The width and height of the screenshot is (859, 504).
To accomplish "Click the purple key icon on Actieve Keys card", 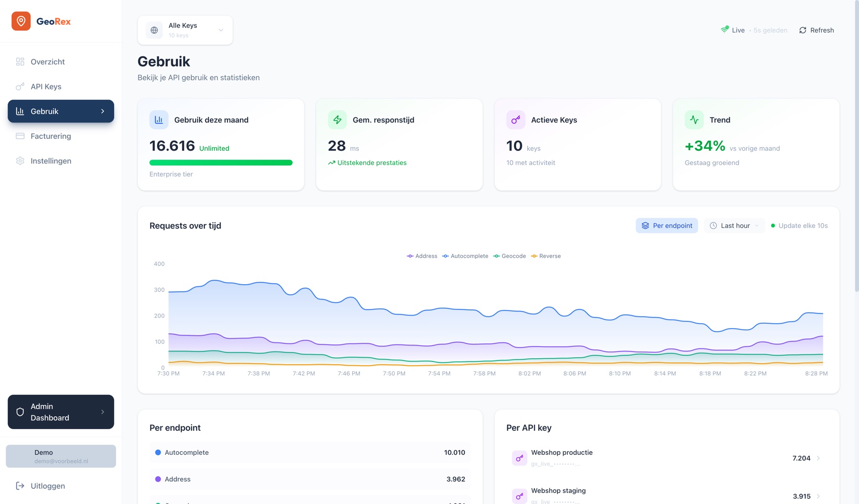I will 516,120.
